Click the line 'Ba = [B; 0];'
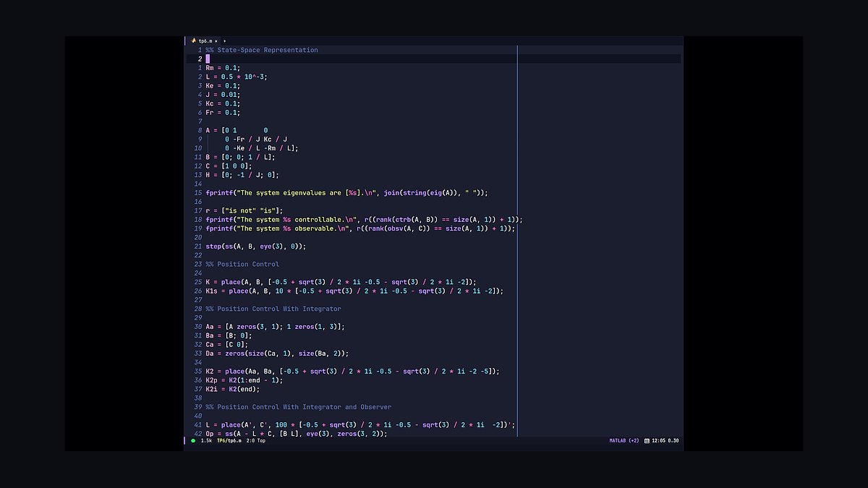This screenshot has width=868, height=488. click(x=229, y=335)
